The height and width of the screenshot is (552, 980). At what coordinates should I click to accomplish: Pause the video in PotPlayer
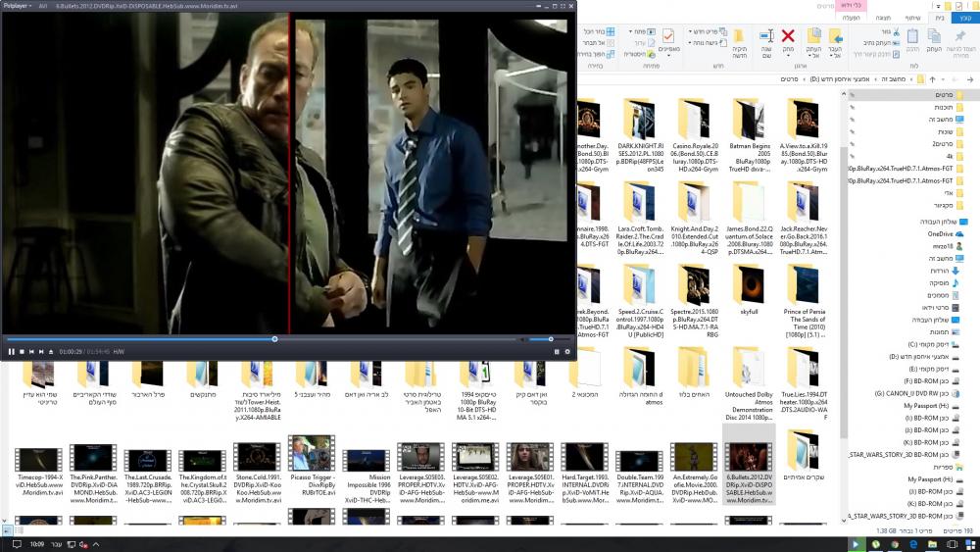tap(11, 351)
